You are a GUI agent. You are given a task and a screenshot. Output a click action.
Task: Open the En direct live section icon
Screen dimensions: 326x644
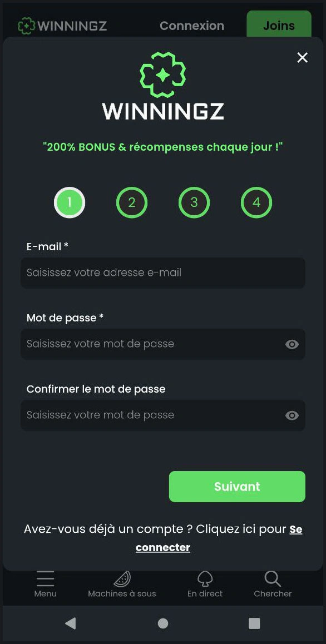pyautogui.click(x=205, y=578)
